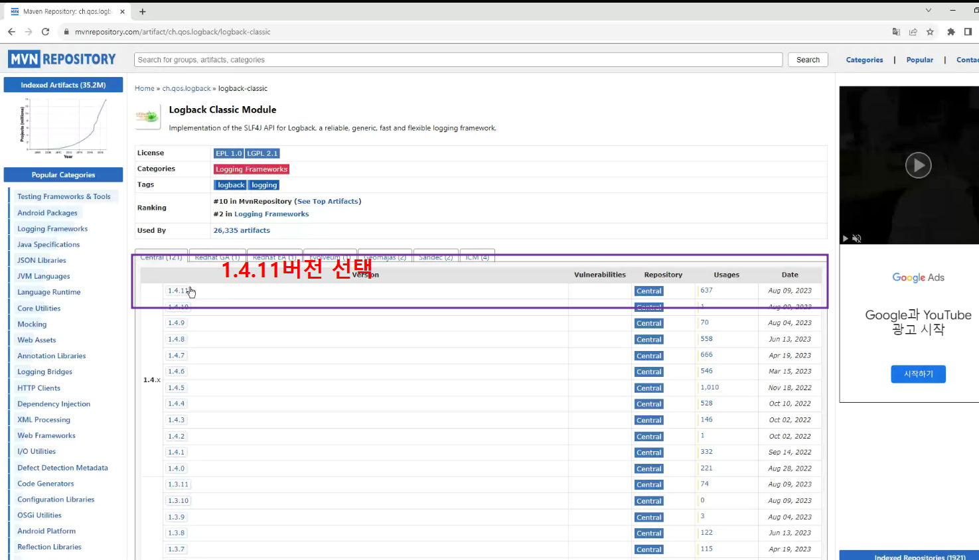Select version 1.4.9
The width and height of the screenshot is (979, 560).
pos(177,323)
